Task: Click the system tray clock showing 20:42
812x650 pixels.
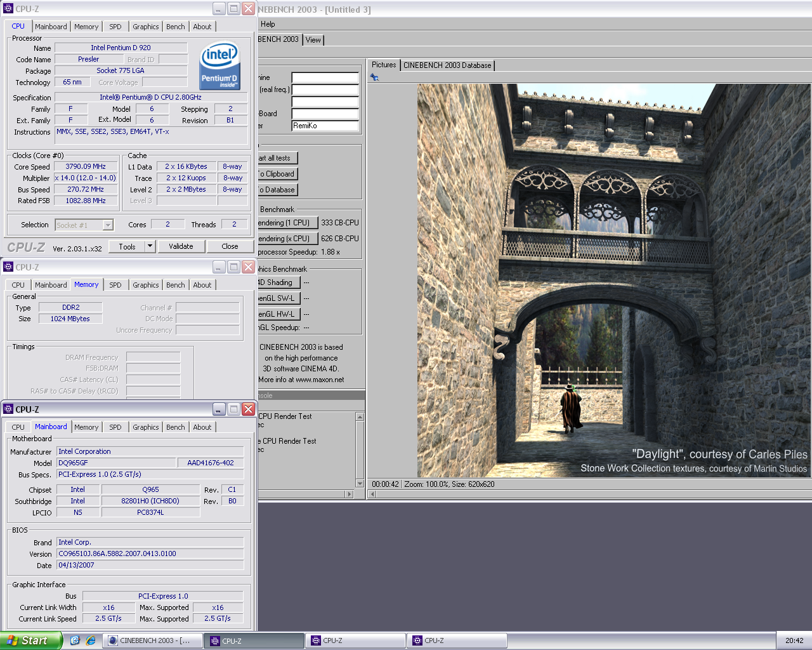Action: [x=794, y=640]
